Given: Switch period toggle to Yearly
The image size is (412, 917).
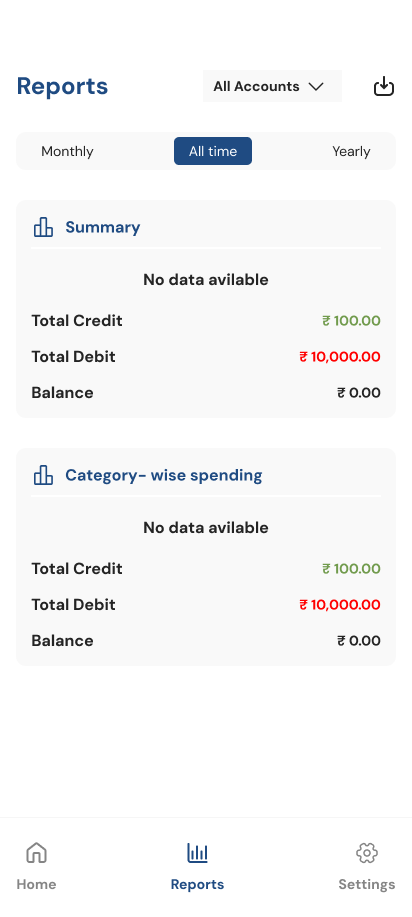Looking at the screenshot, I should (351, 151).
